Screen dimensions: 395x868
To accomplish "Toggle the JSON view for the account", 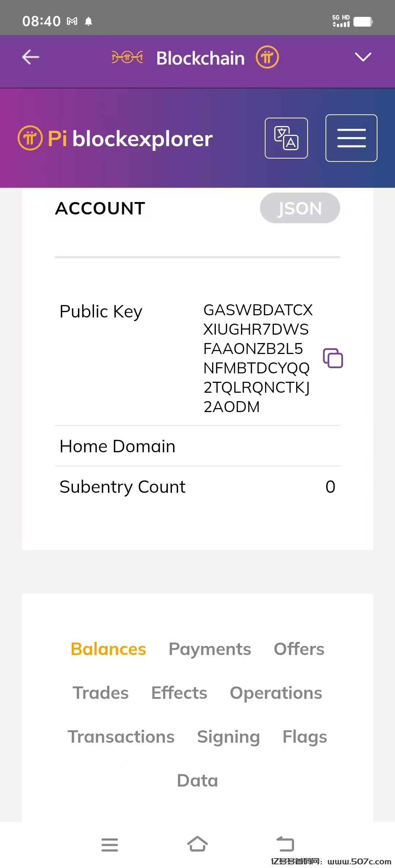I will click(x=300, y=208).
